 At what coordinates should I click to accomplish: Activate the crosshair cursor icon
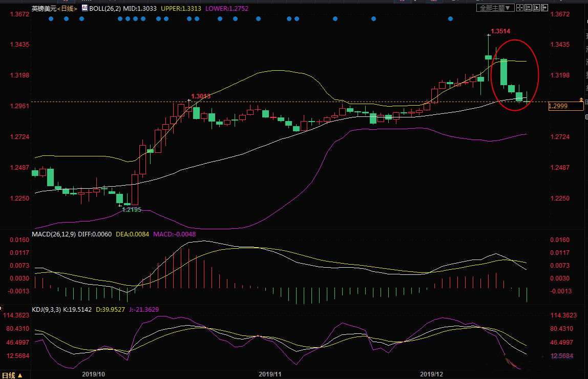click(520, 8)
